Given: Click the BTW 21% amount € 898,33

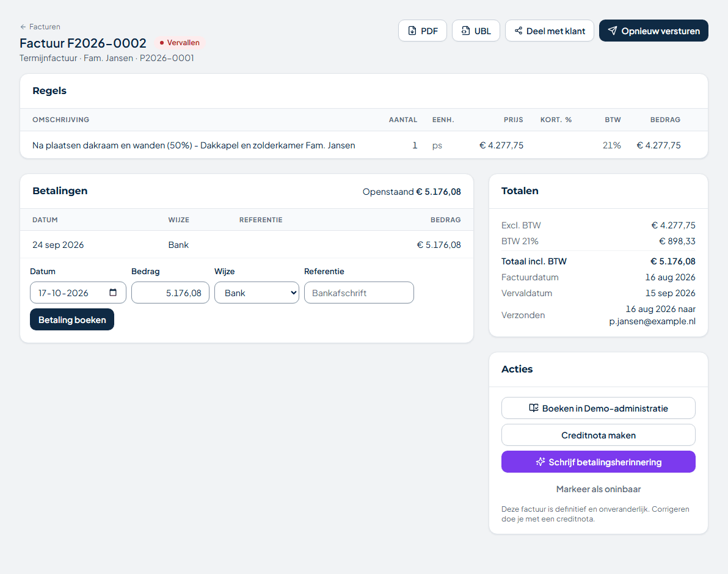Looking at the screenshot, I should [x=677, y=241].
